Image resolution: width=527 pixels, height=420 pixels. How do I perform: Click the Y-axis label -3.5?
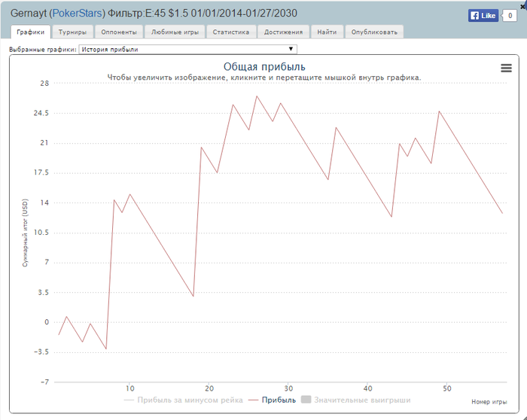point(41,352)
